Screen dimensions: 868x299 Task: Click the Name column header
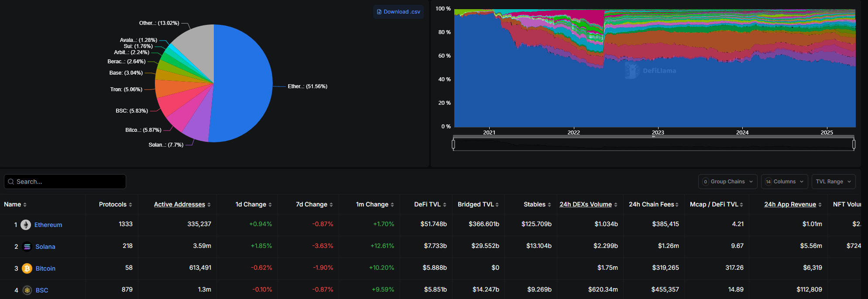(13, 204)
